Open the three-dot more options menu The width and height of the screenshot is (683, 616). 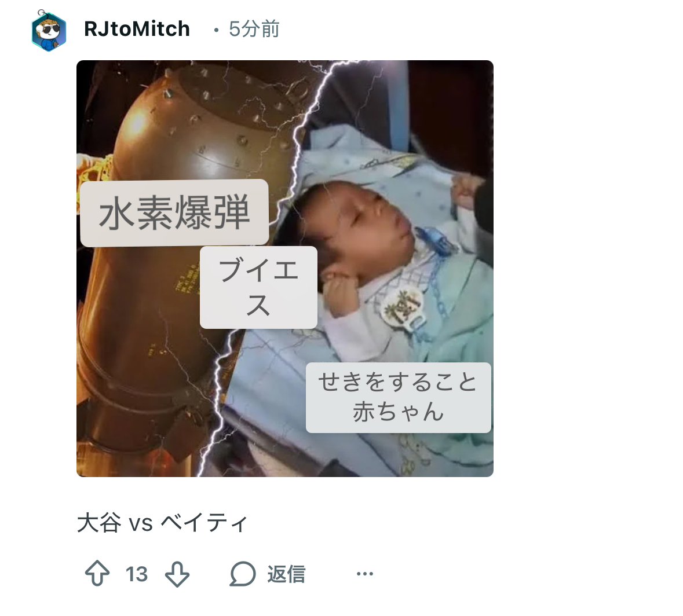pos(364,574)
